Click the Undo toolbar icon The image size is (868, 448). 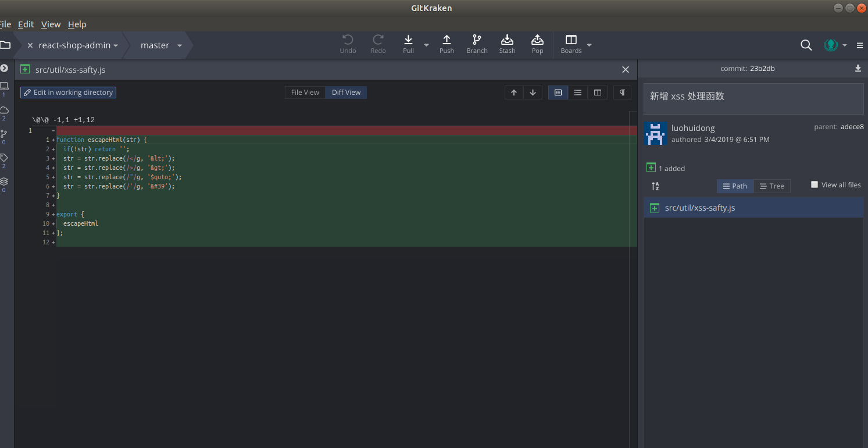pos(348,40)
